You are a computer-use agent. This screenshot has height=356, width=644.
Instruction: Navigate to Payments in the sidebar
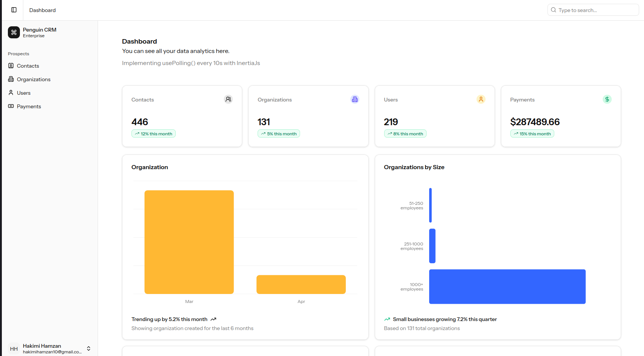[x=29, y=106]
